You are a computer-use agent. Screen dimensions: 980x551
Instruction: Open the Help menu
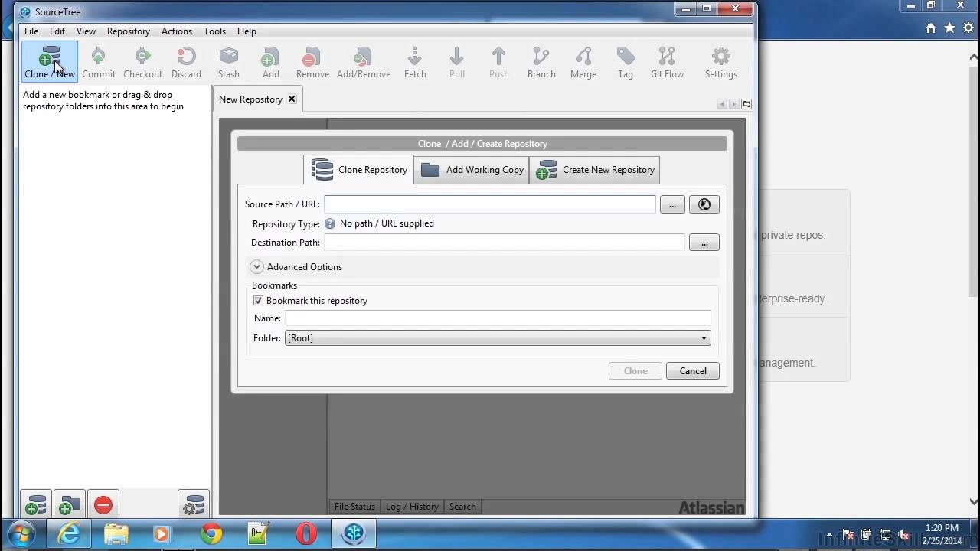click(247, 31)
